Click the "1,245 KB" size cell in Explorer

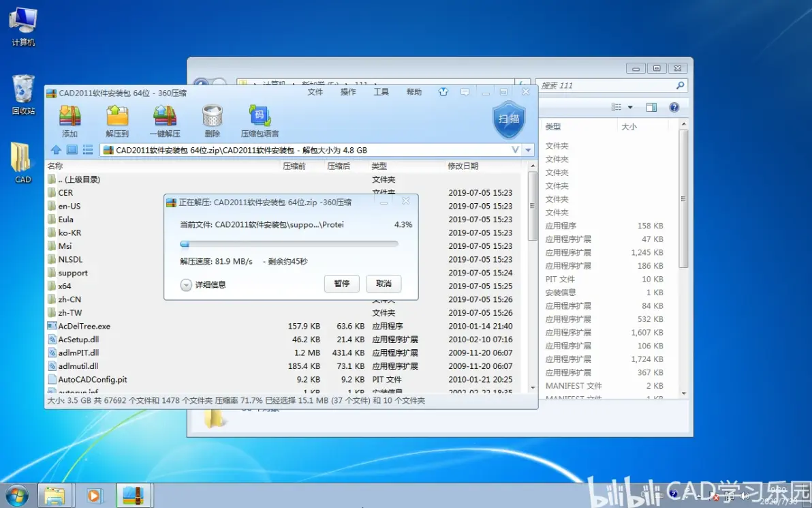point(646,252)
